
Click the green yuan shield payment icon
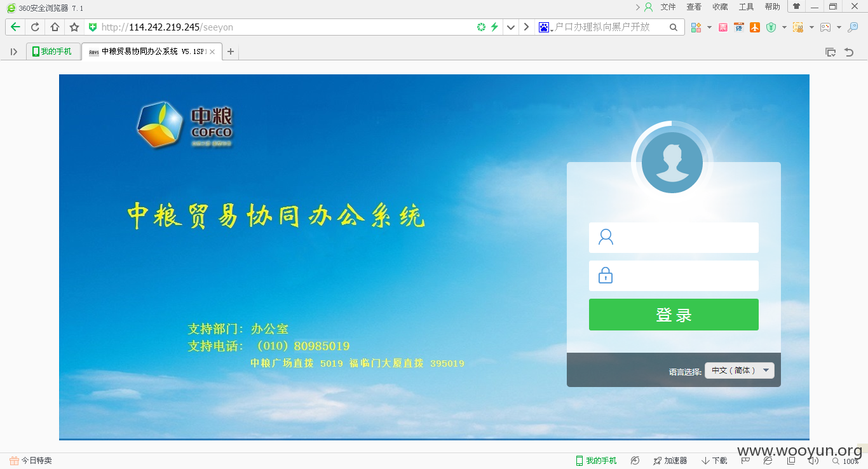[771, 27]
